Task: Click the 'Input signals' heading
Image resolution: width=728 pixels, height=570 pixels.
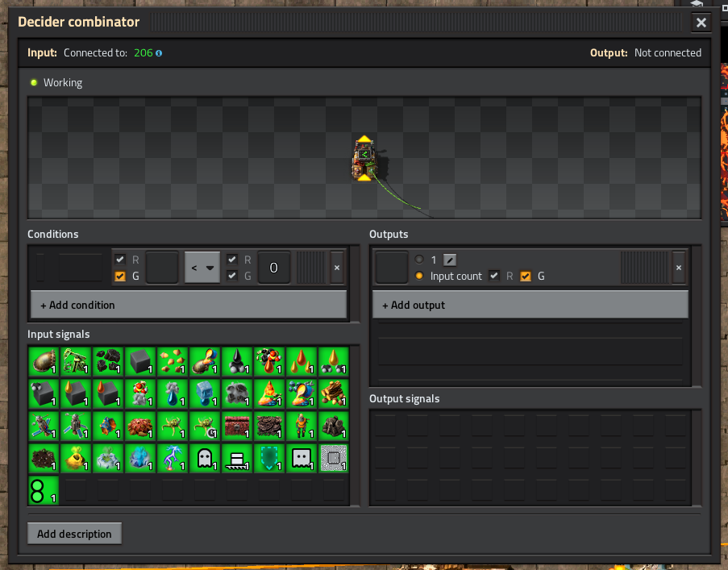Action: [59, 335]
